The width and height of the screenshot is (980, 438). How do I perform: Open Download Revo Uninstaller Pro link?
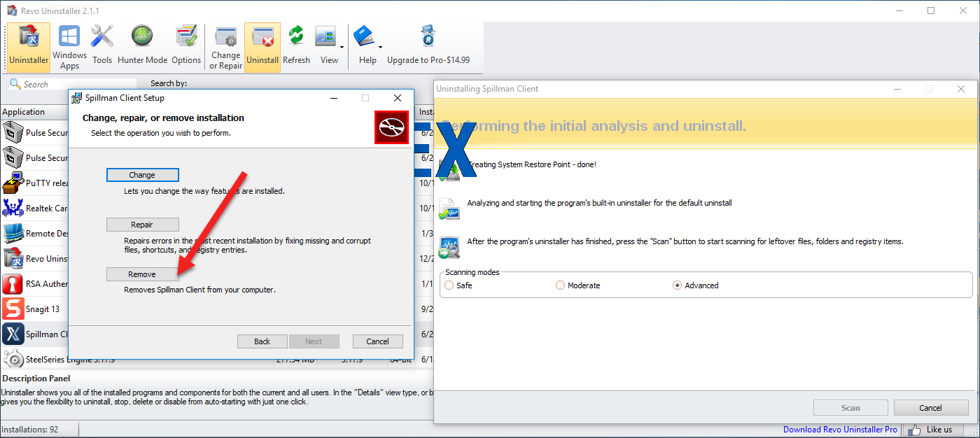(840, 430)
